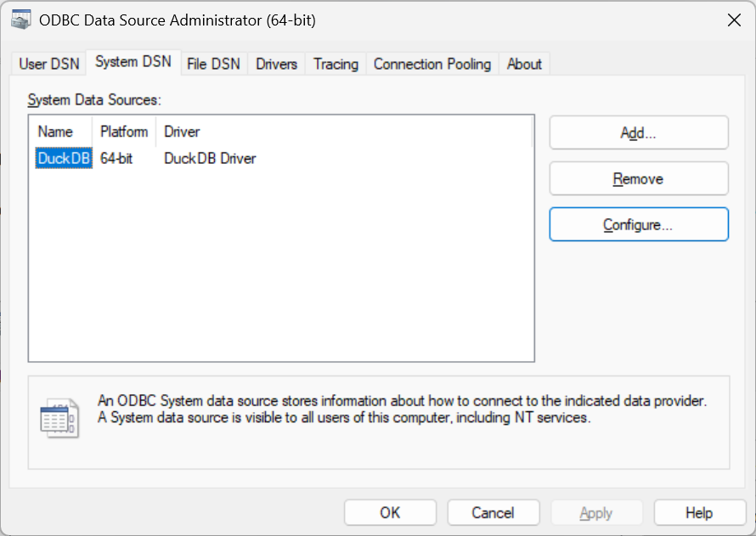Cancel the ODBC Administrator dialog
This screenshot has width=756, height=536.
(x=494, y=512)
